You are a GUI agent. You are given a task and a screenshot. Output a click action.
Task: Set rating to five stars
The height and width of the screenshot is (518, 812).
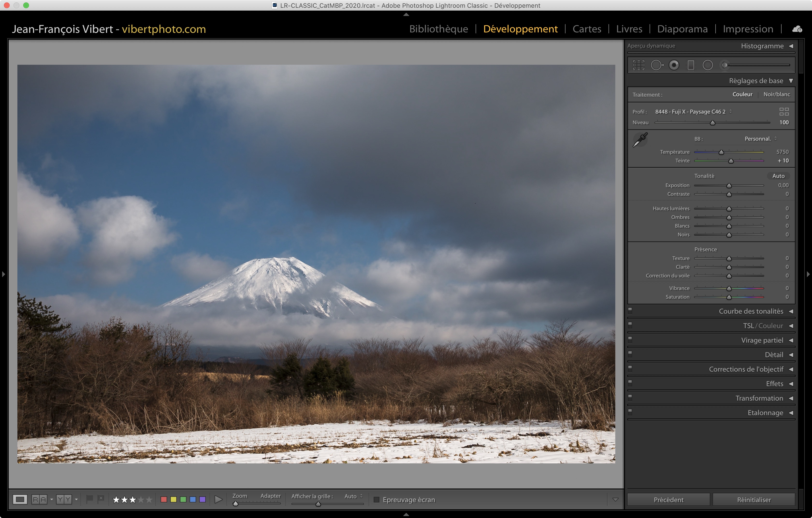coord(149,499)
